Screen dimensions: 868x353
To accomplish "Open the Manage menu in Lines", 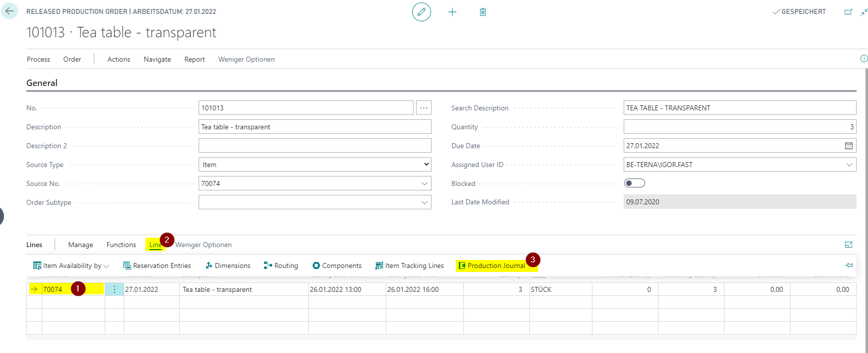I will click(x=81, y=245).
